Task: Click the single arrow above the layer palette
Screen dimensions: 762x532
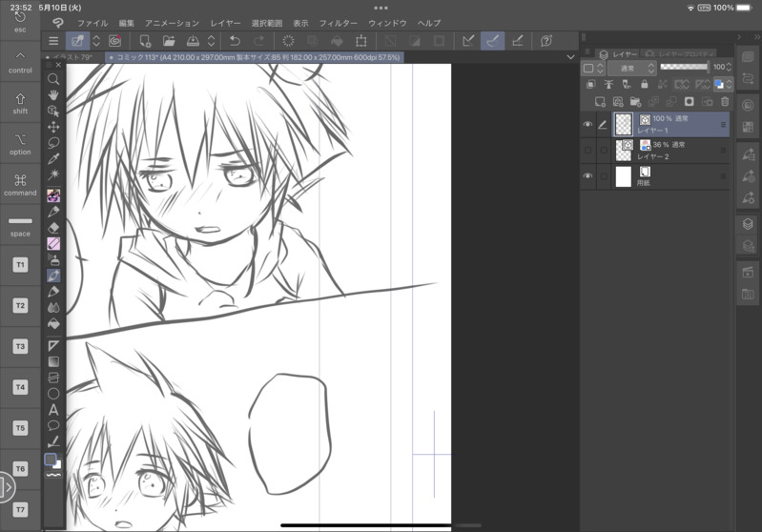Action: (x=739, y=37)
